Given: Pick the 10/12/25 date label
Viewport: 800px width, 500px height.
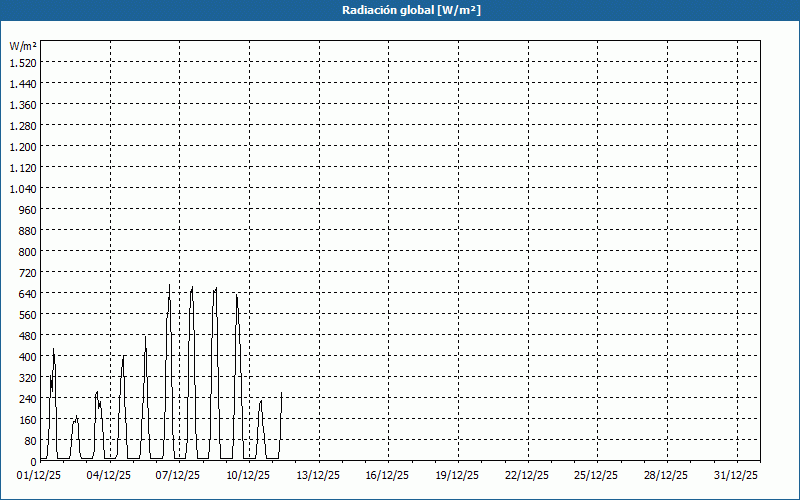Looking at the screenshot, I should point(249,475).
